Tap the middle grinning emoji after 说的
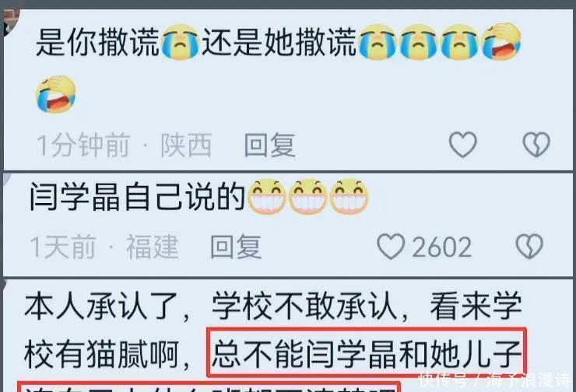The image size is (576, 392). coord(307,196)
